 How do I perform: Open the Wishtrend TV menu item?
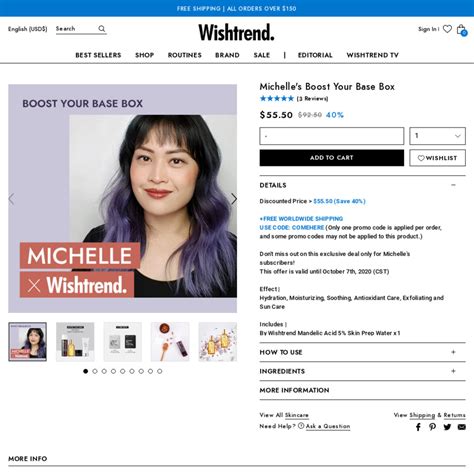pos(373,55)
